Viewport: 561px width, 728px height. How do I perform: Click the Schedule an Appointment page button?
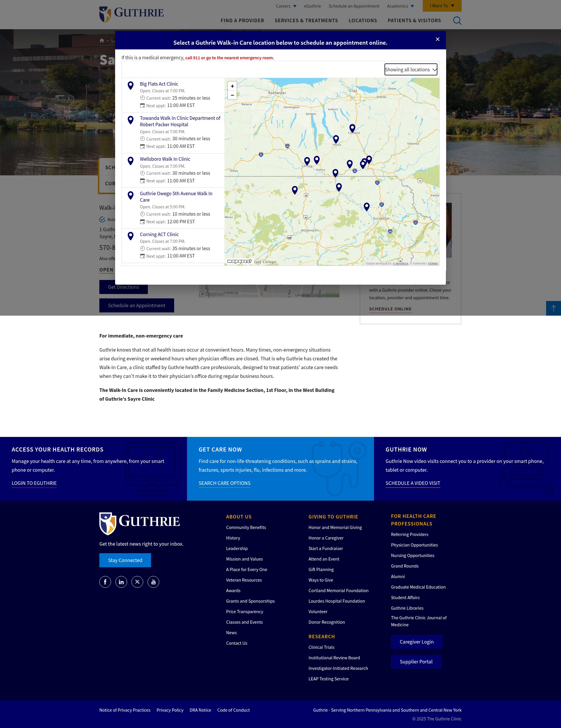pos(137,305)
